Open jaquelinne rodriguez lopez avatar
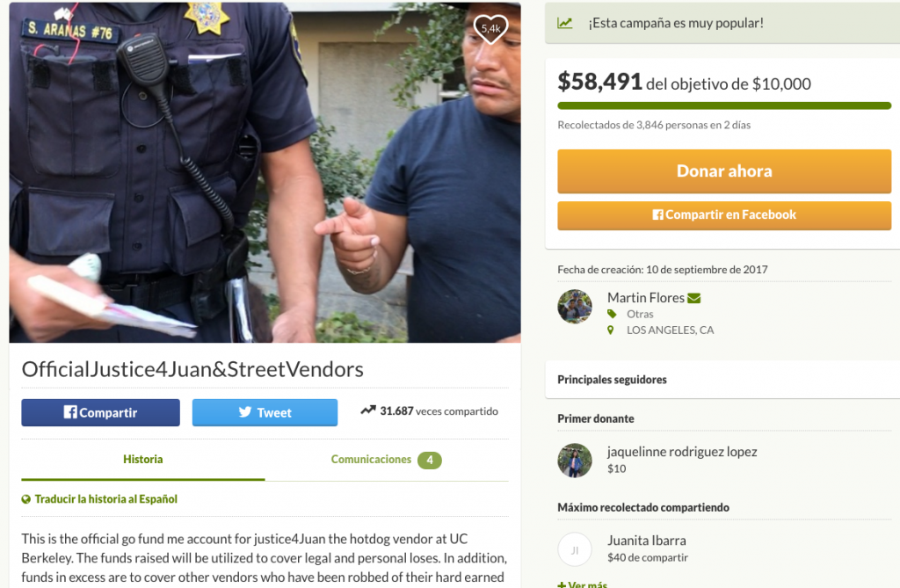Screen dimensions: 900x588 (x=575, y=461)
